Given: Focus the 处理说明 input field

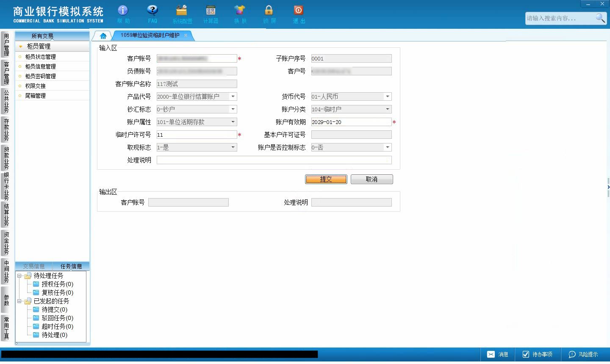Looking at the screenshot, I should point(274,160).
